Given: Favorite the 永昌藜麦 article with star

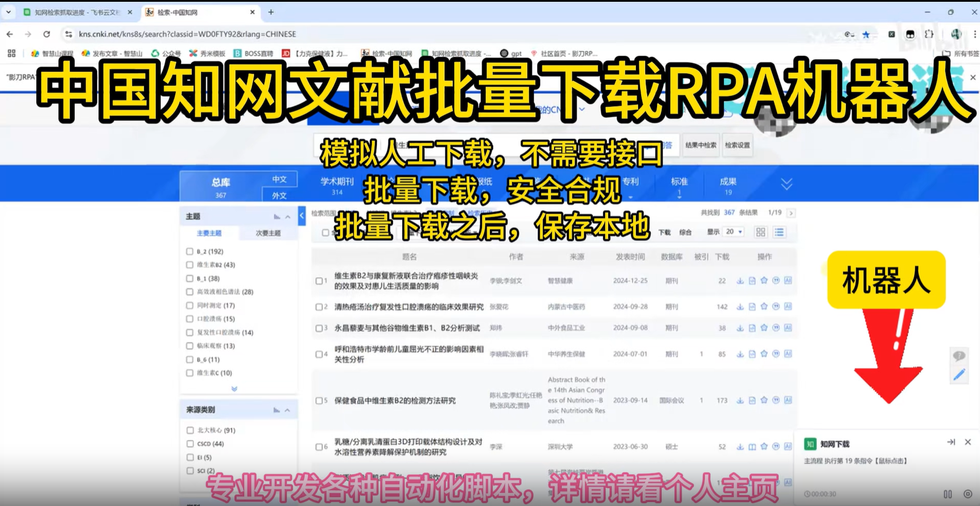Looking at the screenshot, I should 764,328.
